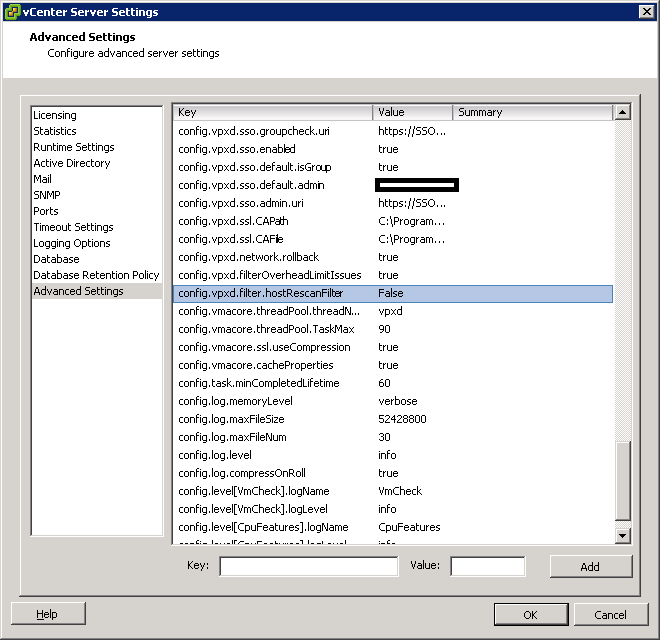Select row config.log.memoryLevel

click(x=393, y=402)
